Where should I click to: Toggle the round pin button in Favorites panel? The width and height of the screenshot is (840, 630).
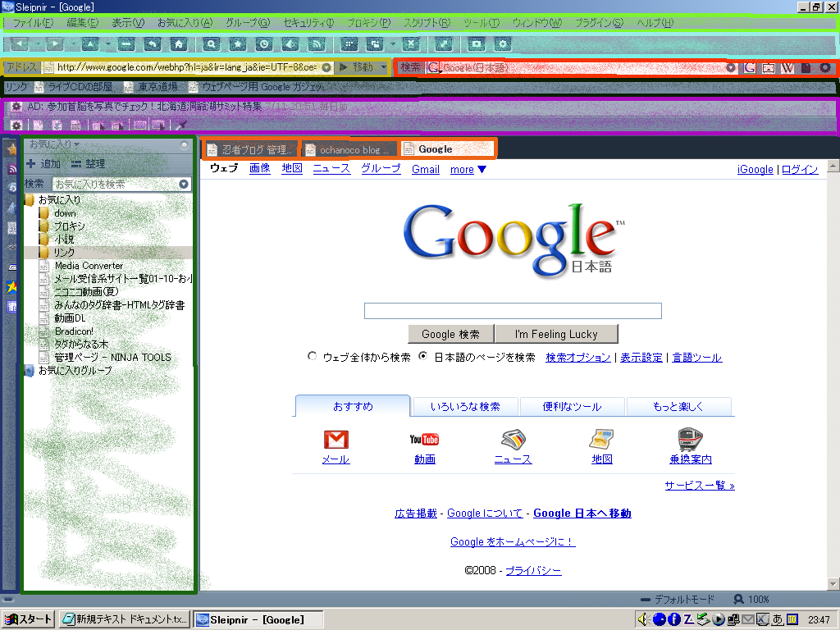click(185, 145)
